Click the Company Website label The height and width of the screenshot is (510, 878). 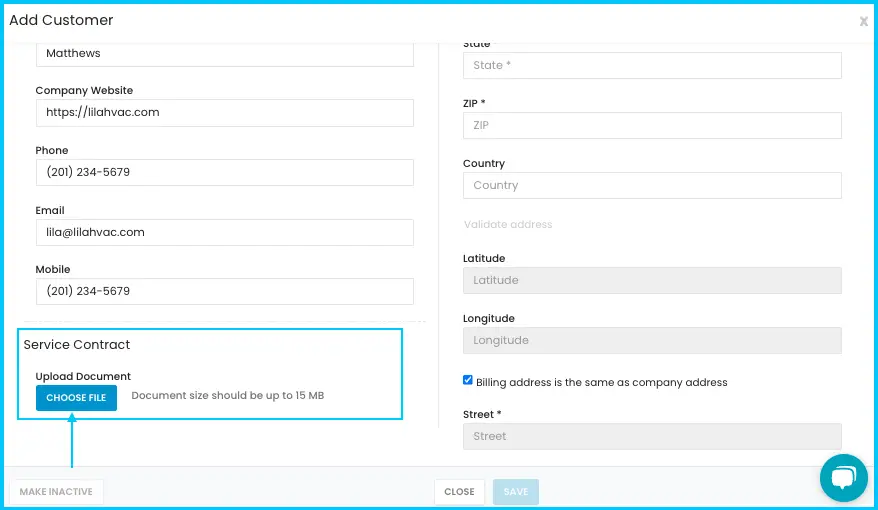pos(84,91)
